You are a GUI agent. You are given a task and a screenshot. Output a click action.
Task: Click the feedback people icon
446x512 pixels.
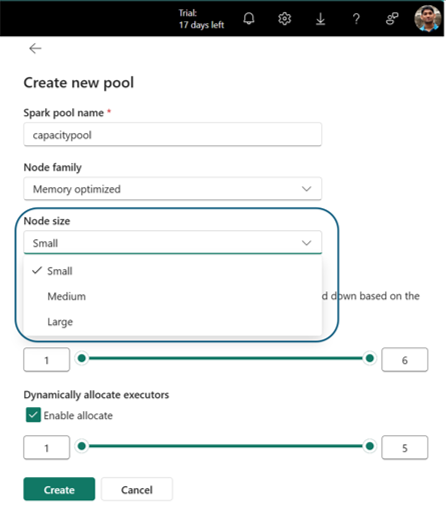coord(392,19)
